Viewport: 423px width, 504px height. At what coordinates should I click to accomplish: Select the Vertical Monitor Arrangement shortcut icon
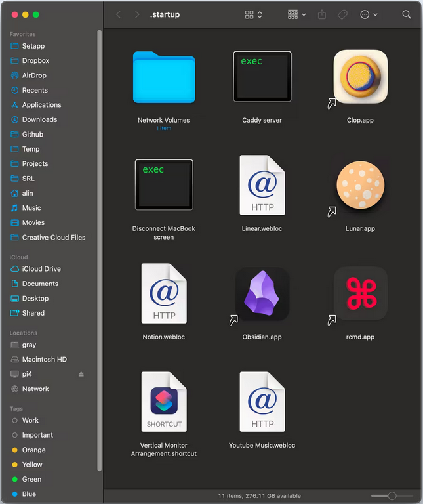164,402
